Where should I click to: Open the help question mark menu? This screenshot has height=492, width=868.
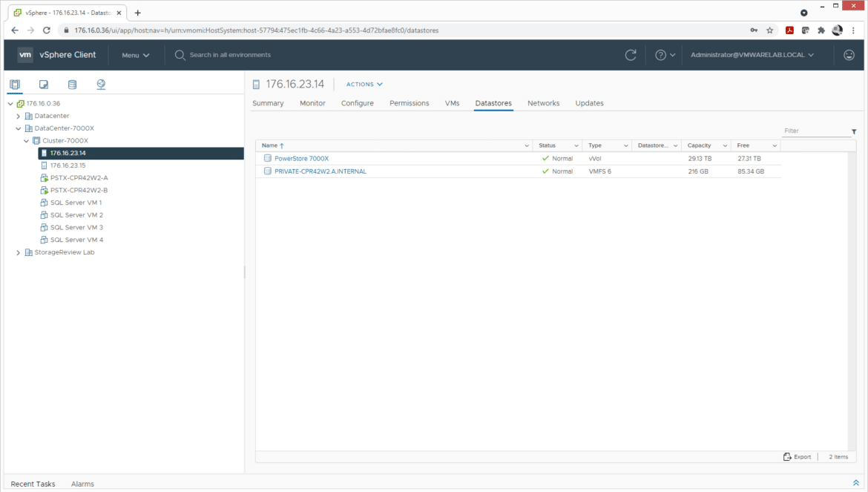tap(665, 55)
